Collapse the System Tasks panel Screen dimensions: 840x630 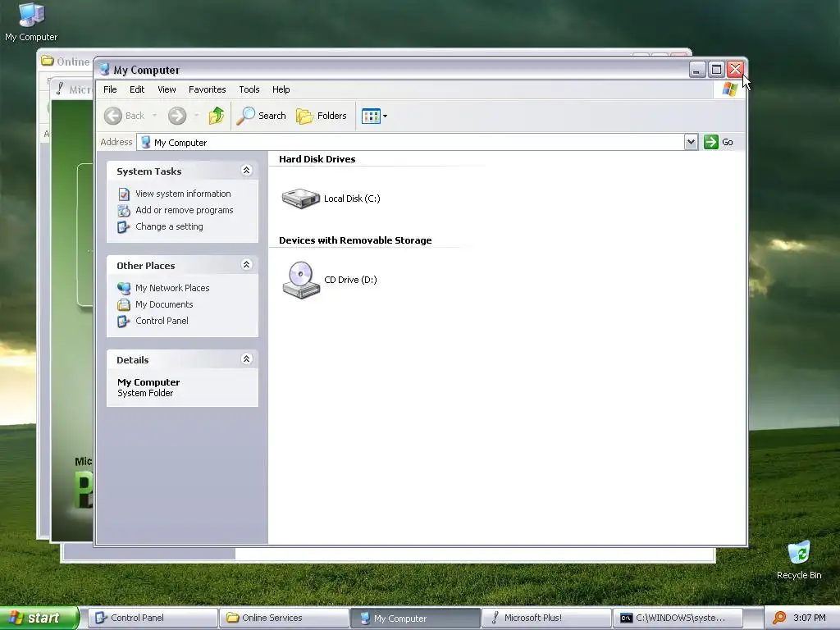(x=246, y=171)
